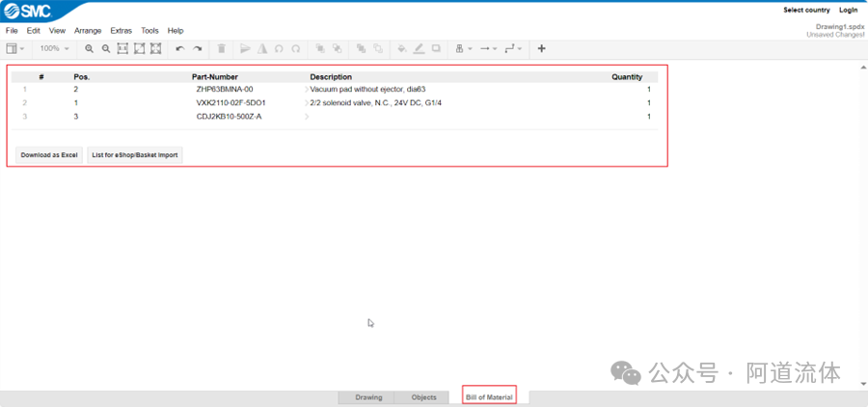Screen dimensions: 868x407
Task: Click the rotate clockwise icon
Action: [296, 49]
